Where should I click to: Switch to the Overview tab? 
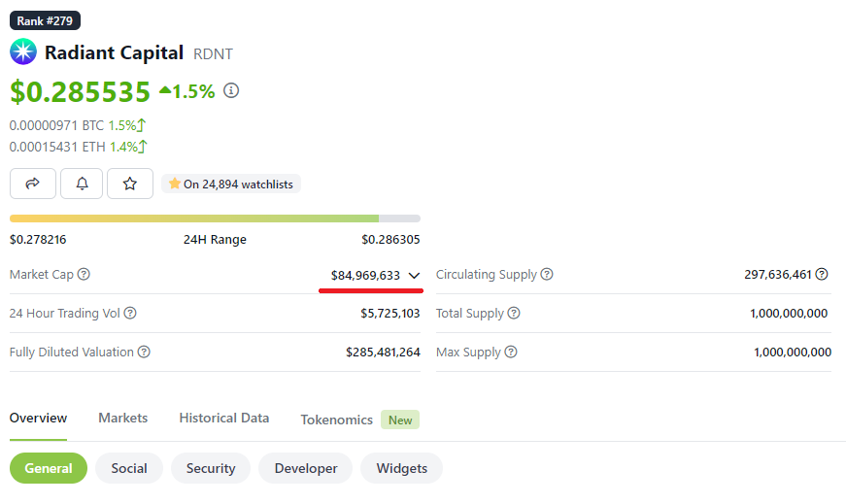click(x=38, y=419)
